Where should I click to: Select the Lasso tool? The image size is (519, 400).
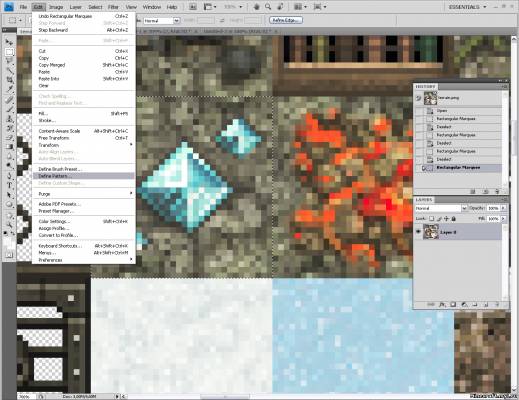(x=9, y=61)
